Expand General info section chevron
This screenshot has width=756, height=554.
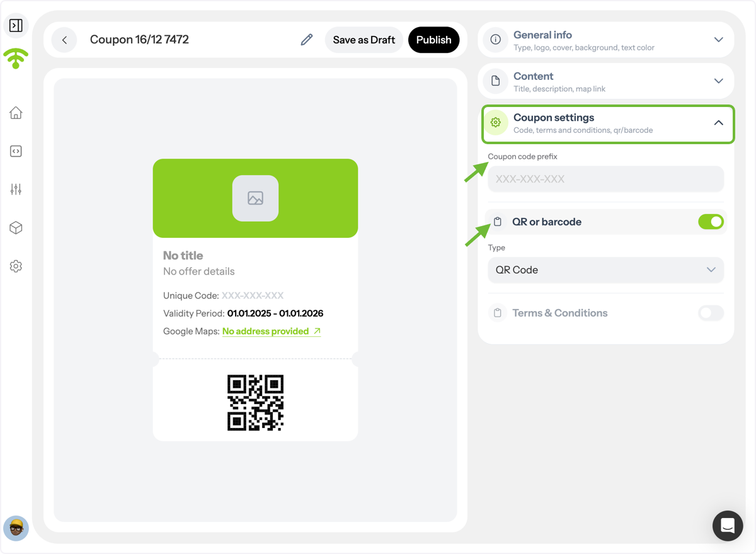[718, 40]
